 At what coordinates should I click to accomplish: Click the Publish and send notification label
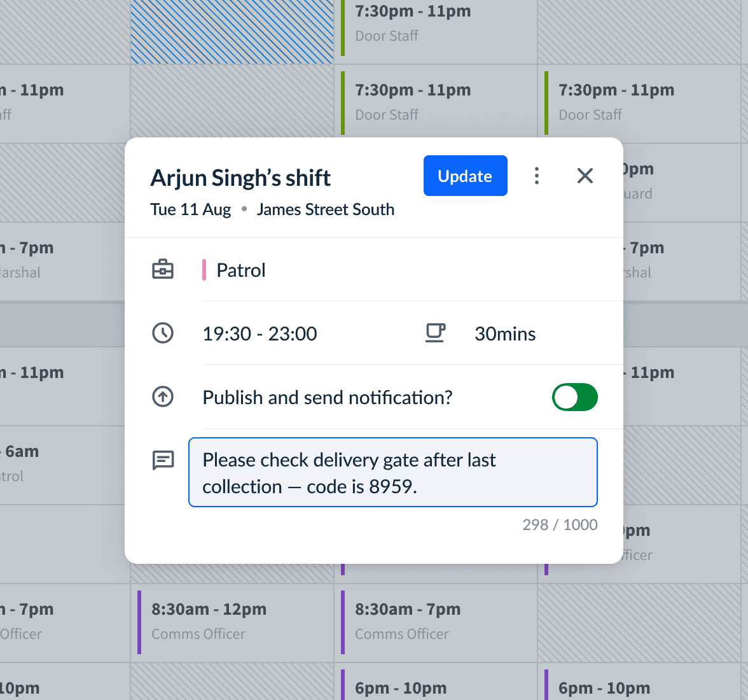[x=327, y=398]
